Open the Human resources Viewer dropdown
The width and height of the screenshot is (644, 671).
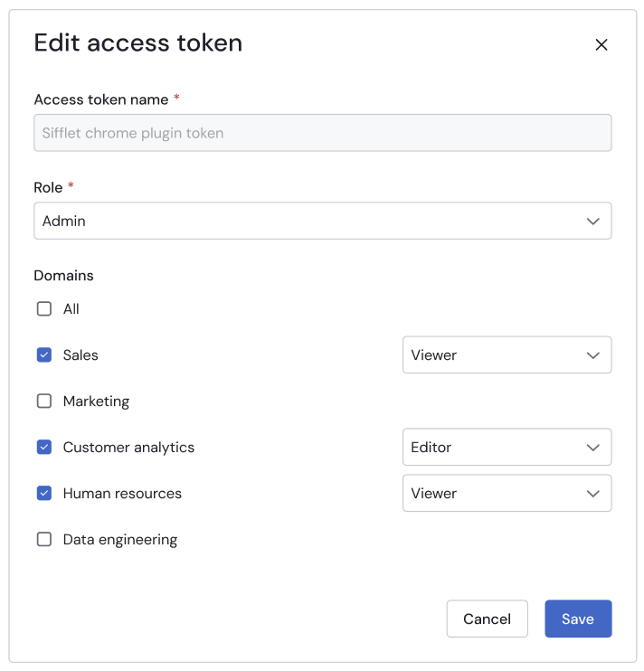pyautogui.click(x=507, y=494)
